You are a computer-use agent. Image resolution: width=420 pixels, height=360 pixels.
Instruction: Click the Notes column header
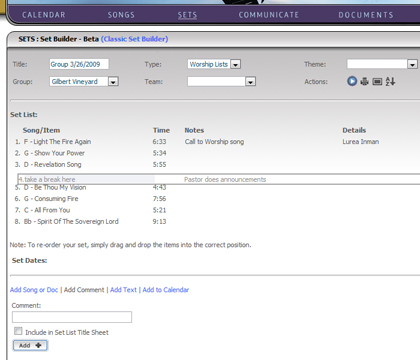pyautogui.click(x=194, y=130)
